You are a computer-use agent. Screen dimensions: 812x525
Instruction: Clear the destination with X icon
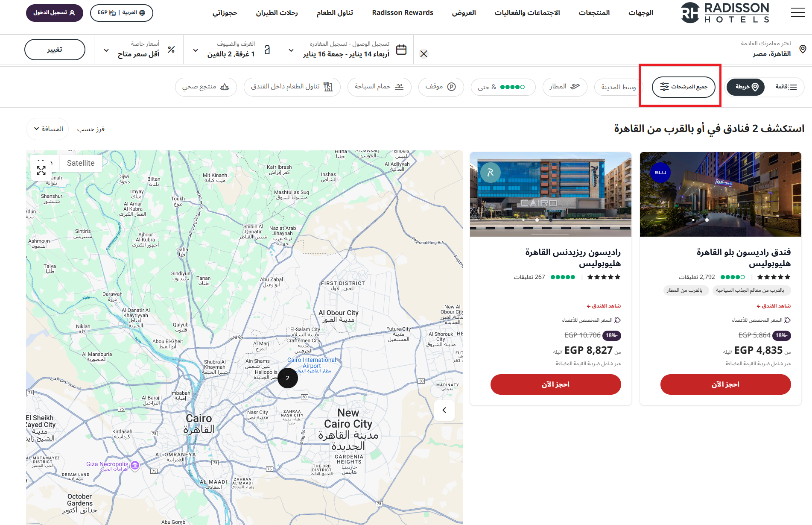pos(424,54)
